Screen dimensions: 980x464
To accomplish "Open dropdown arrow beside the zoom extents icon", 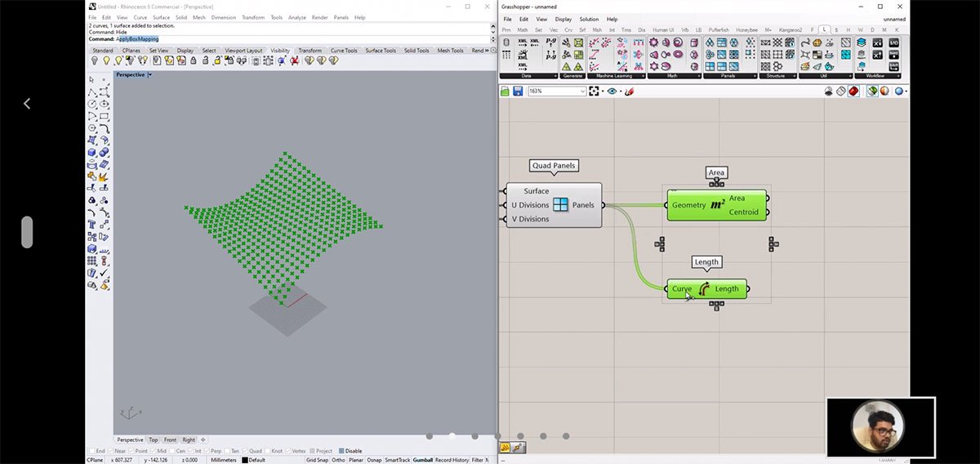I will [602, 91].
